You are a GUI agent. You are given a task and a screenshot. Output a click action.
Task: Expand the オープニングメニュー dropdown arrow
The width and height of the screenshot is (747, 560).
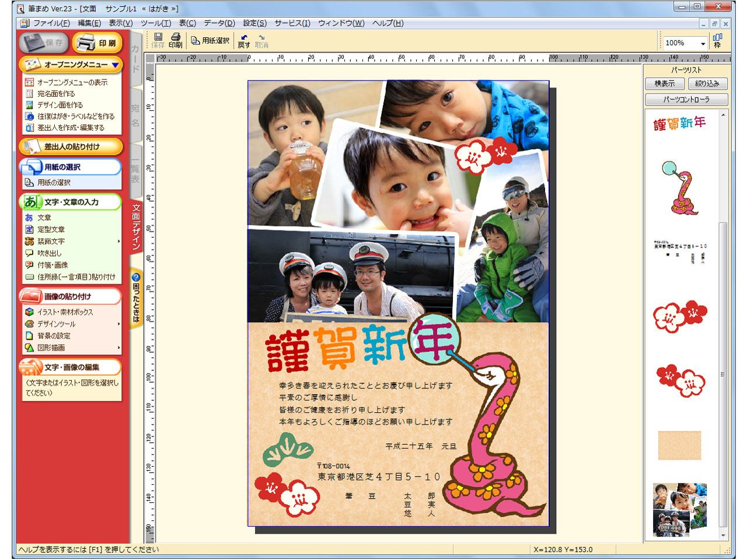point(115,65)
